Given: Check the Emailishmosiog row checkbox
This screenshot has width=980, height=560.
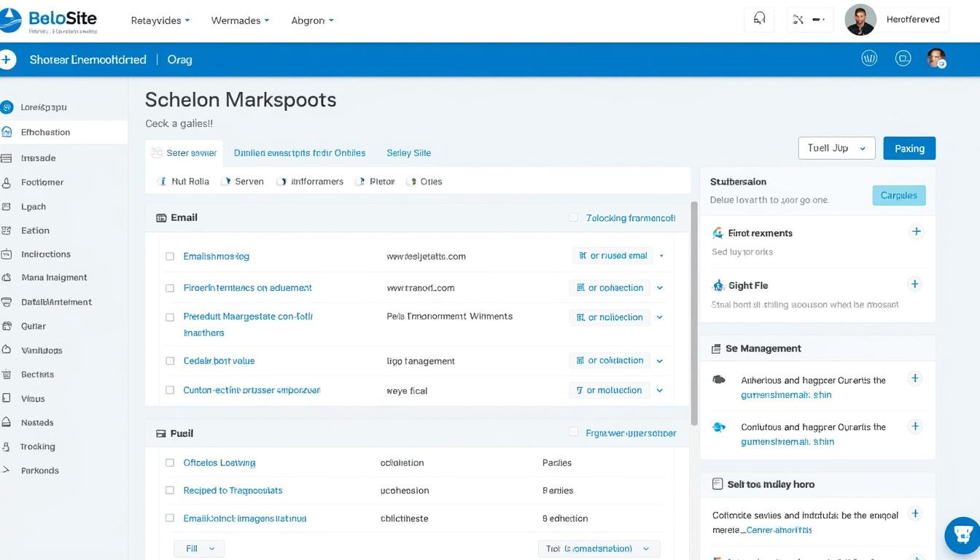Looking at the screenshot, I should [170, 256].
